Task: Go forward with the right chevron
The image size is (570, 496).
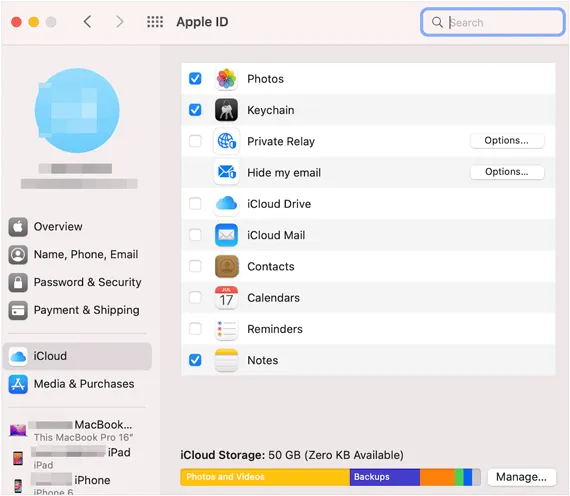Action: point(120,22)
